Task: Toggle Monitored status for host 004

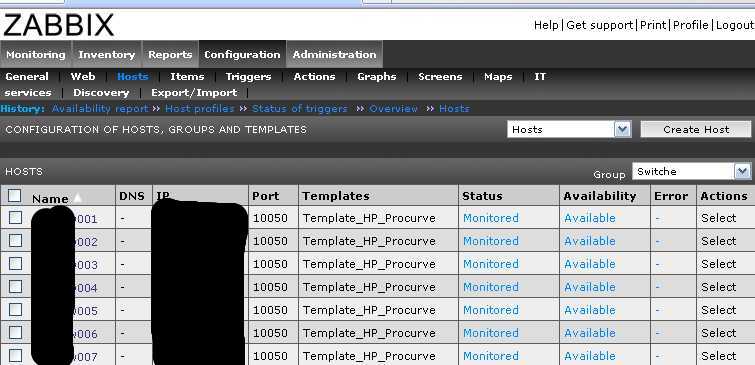Action: [x=491, y=287]
